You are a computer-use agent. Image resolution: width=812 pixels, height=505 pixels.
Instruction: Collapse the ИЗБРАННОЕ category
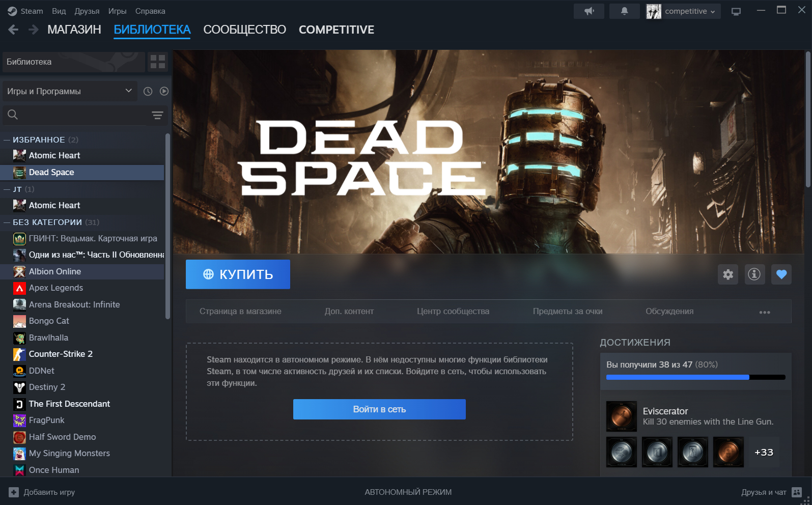point(7,140)
